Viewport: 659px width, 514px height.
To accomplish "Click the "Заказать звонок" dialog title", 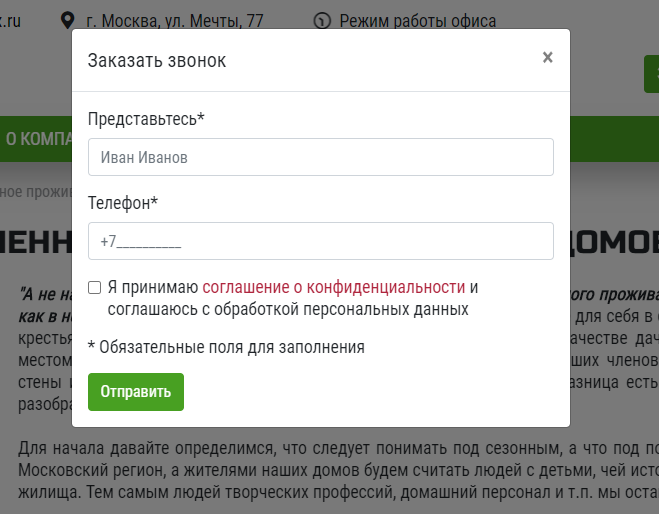I will coord(157,60).
